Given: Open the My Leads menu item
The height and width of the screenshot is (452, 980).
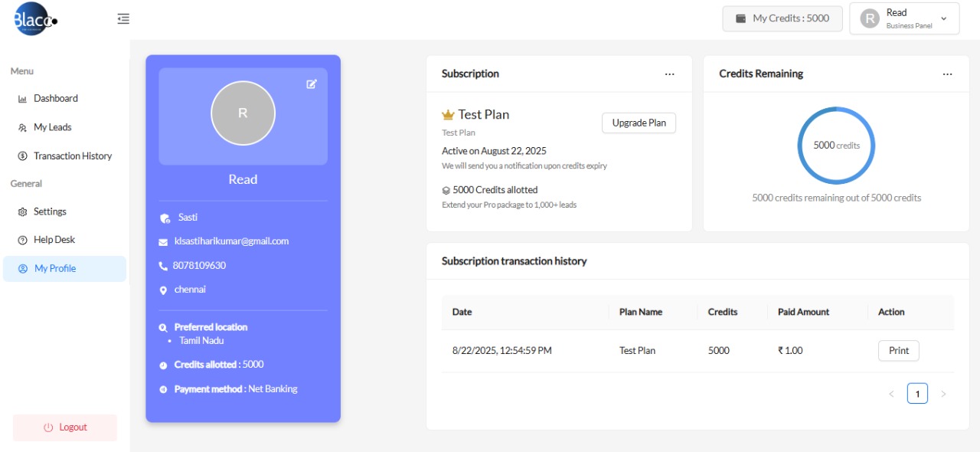Looking at the screenshot, I should (x=64, y=128).
